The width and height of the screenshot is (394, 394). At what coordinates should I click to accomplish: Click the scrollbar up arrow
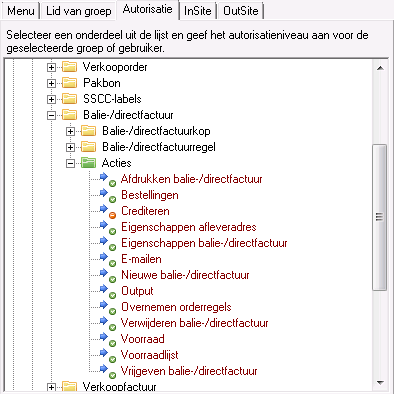click(380, 68)
